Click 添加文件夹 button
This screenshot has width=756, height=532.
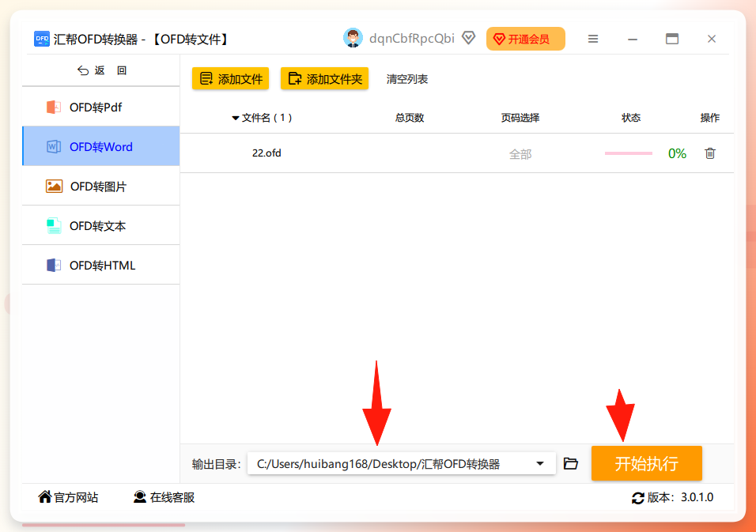tap(324, 78)
